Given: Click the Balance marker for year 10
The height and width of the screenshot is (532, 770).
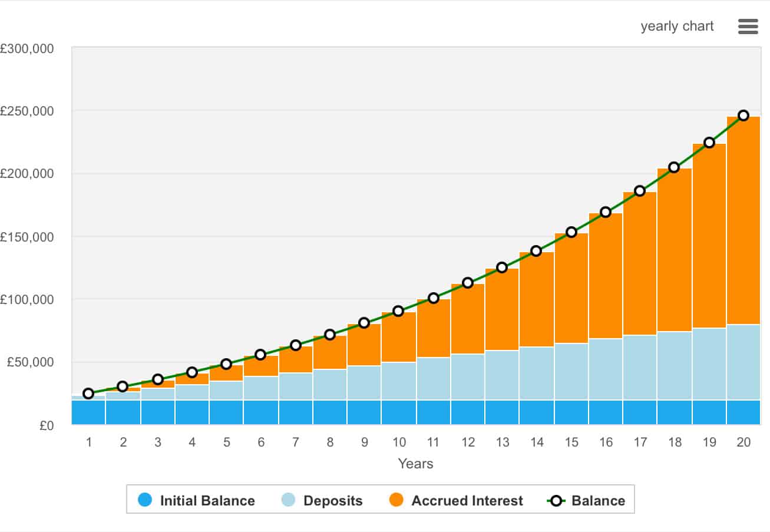Looking at the screenshot, I should (x=398, y=311).
